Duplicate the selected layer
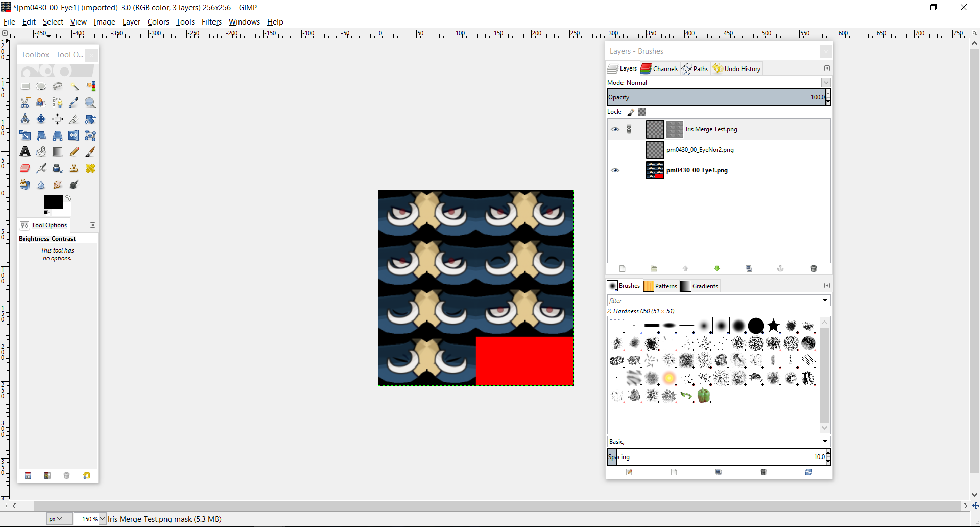The height and width of the screenshot is (527, 980). tap(749, 269)
